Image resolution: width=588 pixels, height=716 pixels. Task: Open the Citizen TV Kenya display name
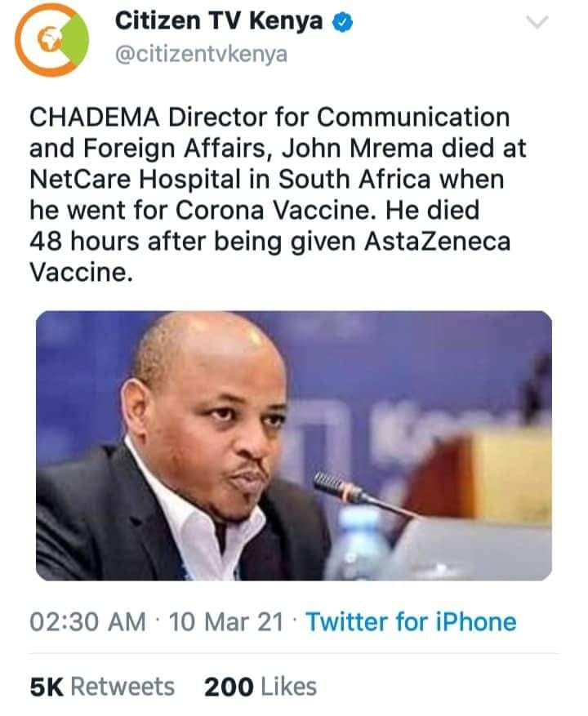218,21
